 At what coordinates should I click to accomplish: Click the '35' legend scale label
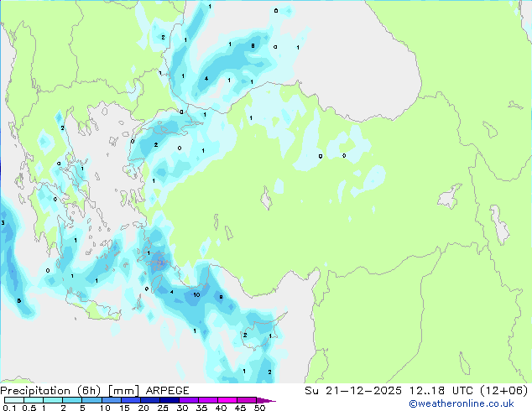pos(201,408)
